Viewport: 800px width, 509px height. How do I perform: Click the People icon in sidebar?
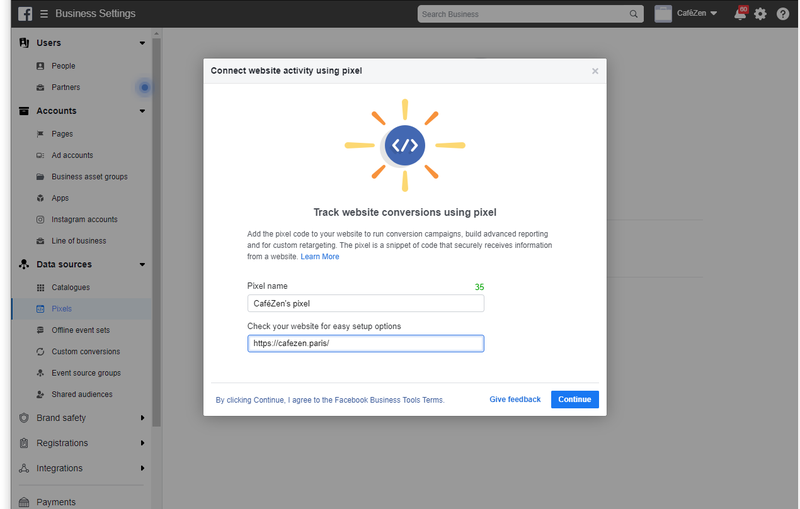40,66
